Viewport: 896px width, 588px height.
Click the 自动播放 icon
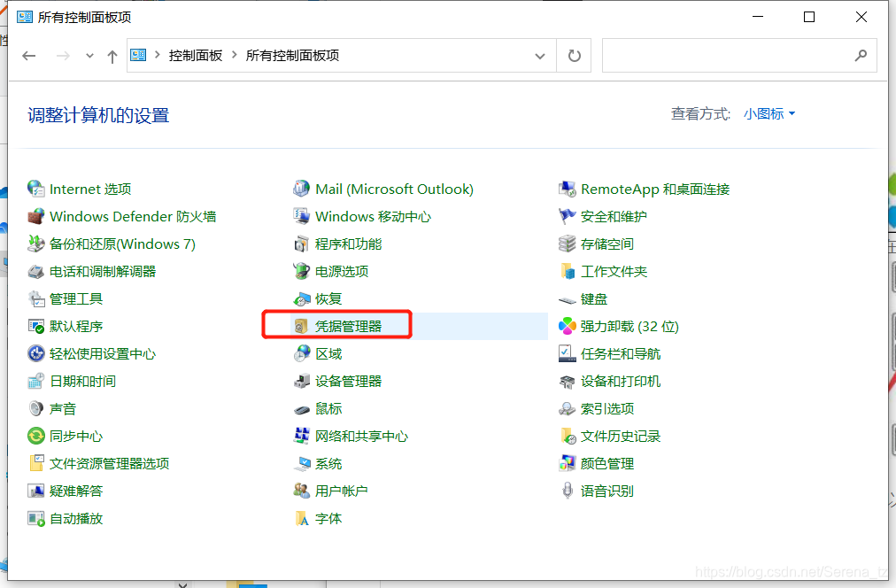[36, 518]
